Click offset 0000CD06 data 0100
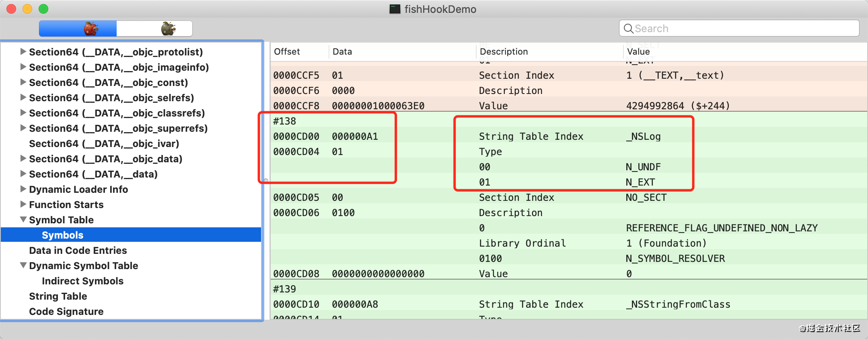This screenshot has height=339, width=868. 343,213
